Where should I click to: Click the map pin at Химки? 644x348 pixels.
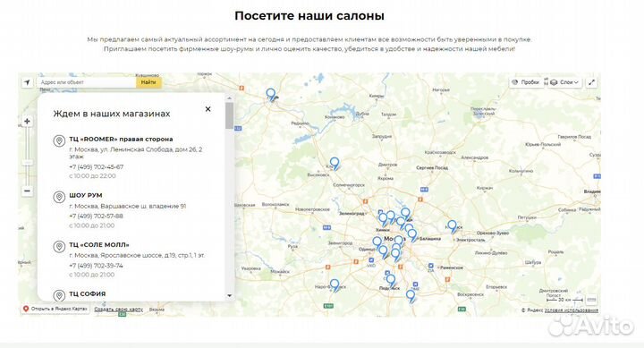tap(383, 218)
